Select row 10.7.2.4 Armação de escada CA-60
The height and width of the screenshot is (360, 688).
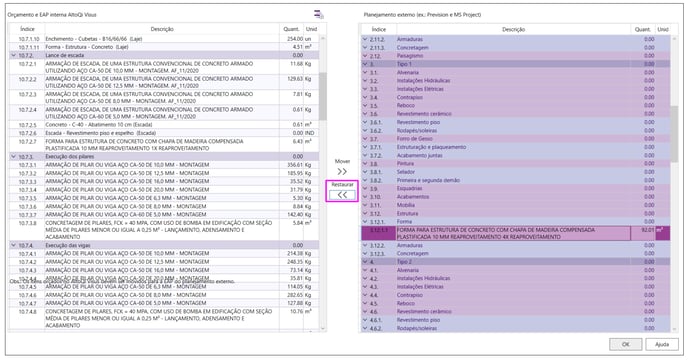tap(164, 113)
